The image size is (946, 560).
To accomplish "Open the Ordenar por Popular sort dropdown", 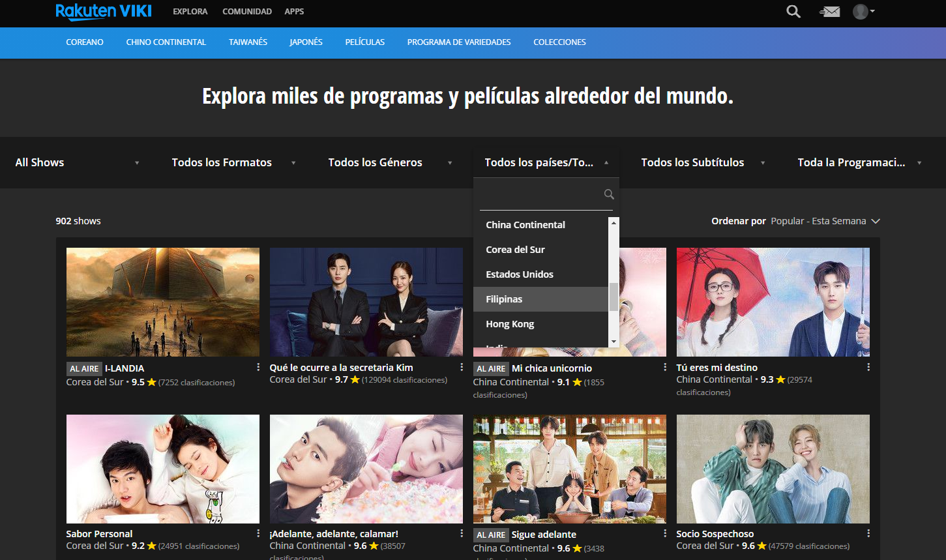I will pos(825,221).
